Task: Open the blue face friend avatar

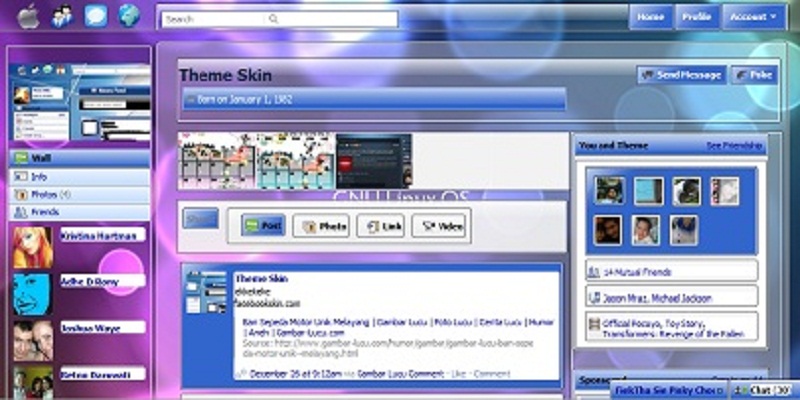Action: [x=33, y=294]
